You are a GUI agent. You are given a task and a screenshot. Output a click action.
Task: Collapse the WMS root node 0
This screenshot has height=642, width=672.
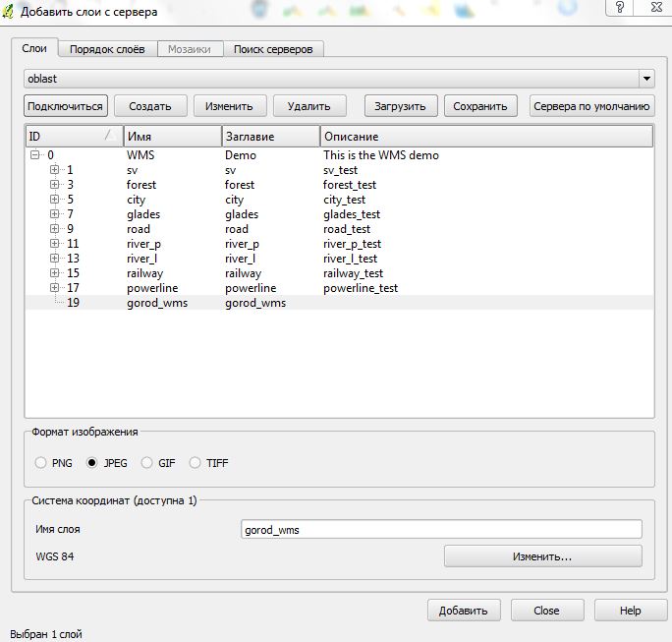pyautogui.click(x=35, y=155)
